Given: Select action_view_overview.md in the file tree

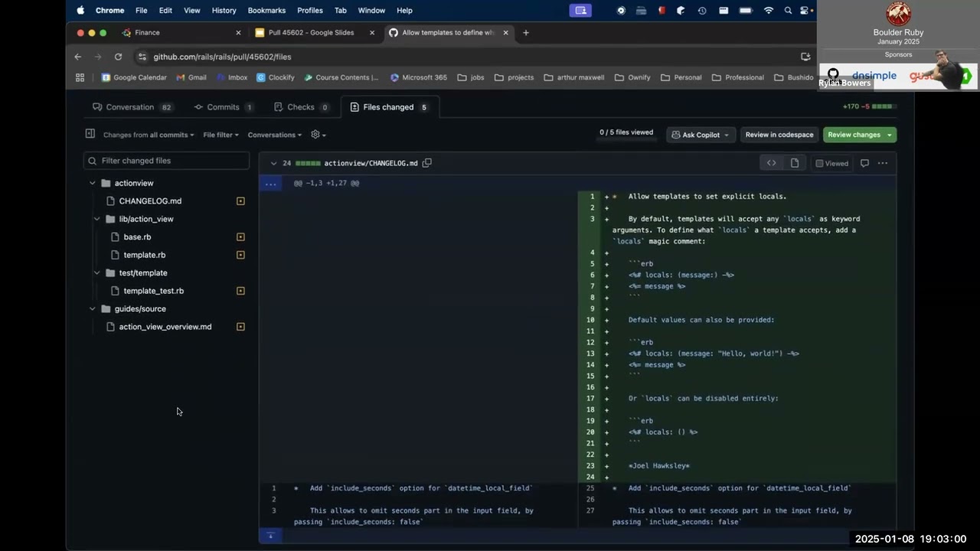Looking at the screenshot, I should 165,327.
